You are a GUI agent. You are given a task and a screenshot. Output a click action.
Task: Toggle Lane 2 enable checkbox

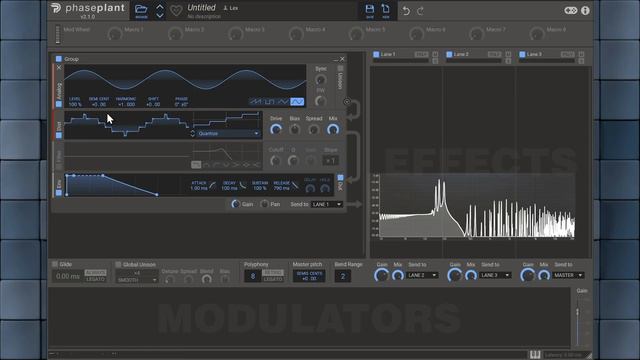pos(449,54)
